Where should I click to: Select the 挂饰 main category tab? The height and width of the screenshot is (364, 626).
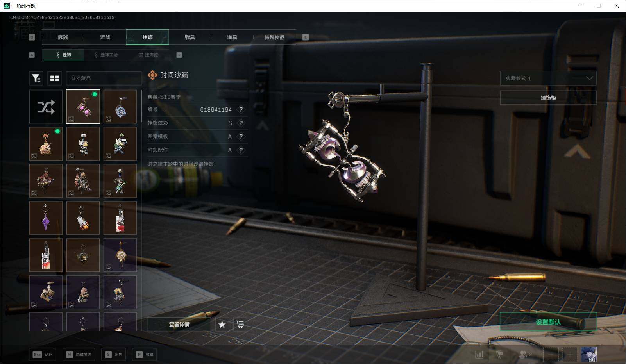(x=148, y=37)
